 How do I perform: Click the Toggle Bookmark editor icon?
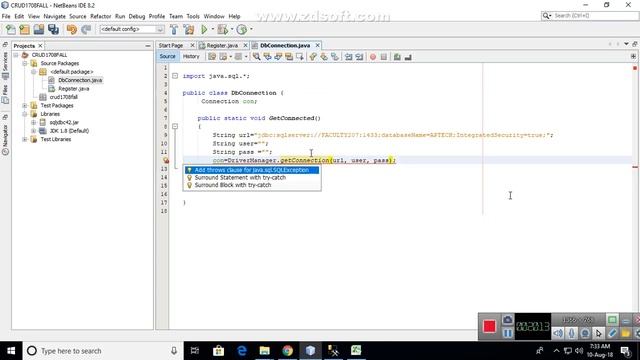point(335,57)
